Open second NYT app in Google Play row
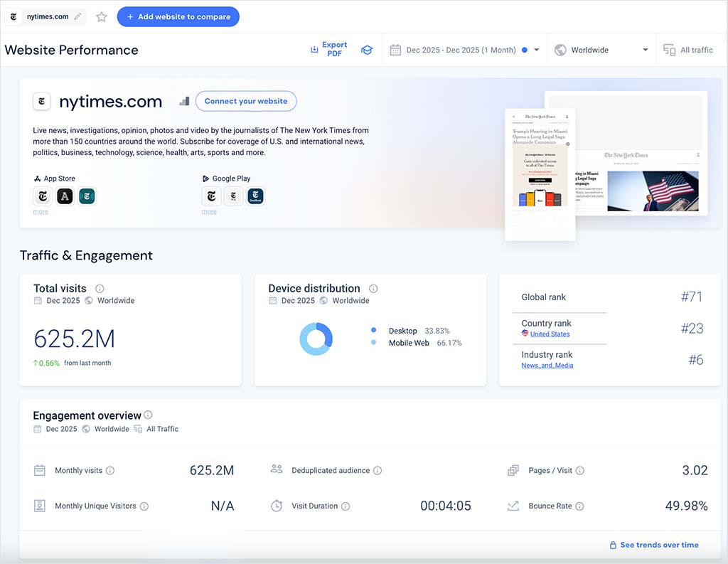Screen dimensions: 728x564 233,196
